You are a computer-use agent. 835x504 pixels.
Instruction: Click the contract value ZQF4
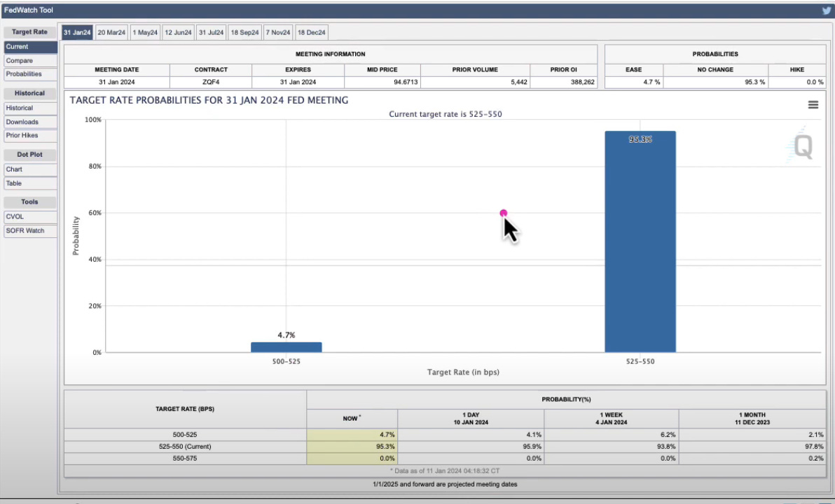211,82
